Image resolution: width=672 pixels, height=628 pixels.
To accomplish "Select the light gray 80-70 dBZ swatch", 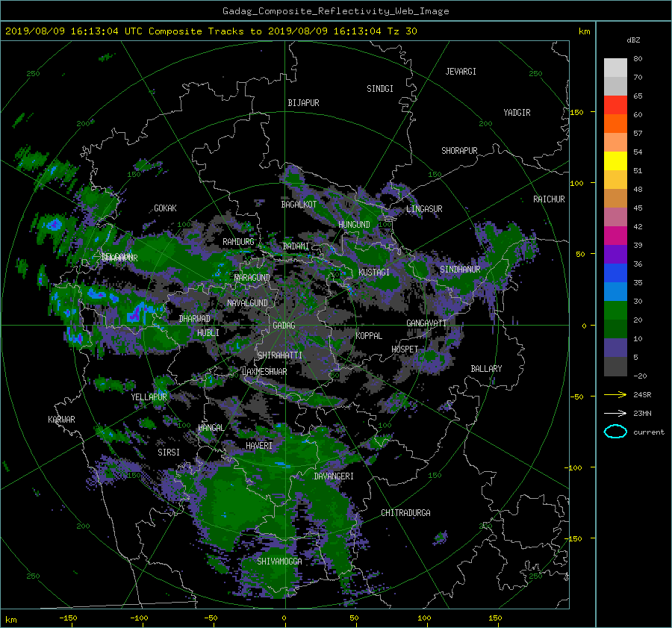I will (x=615, y=68).
